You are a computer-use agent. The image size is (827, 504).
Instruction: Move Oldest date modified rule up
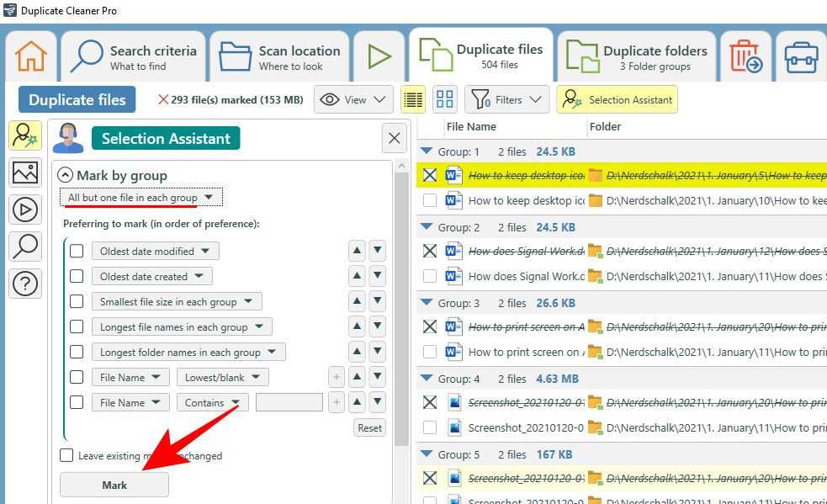pyautogui.click(x=357, y=251)
